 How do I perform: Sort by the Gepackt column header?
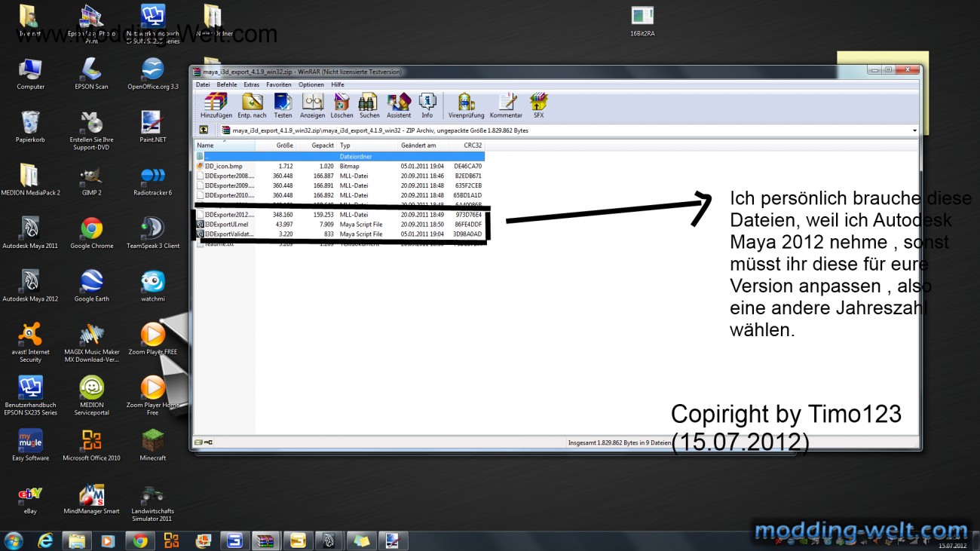click(317, 145)
